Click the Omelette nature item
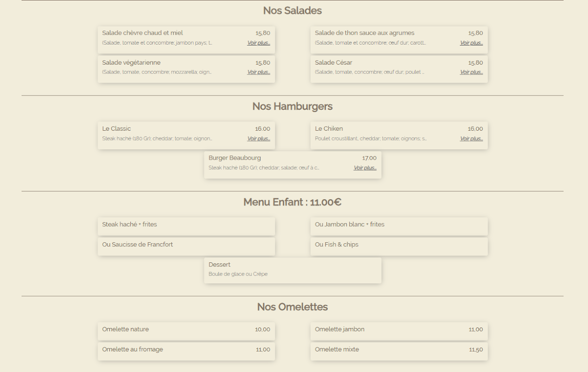 pos(186,330)
